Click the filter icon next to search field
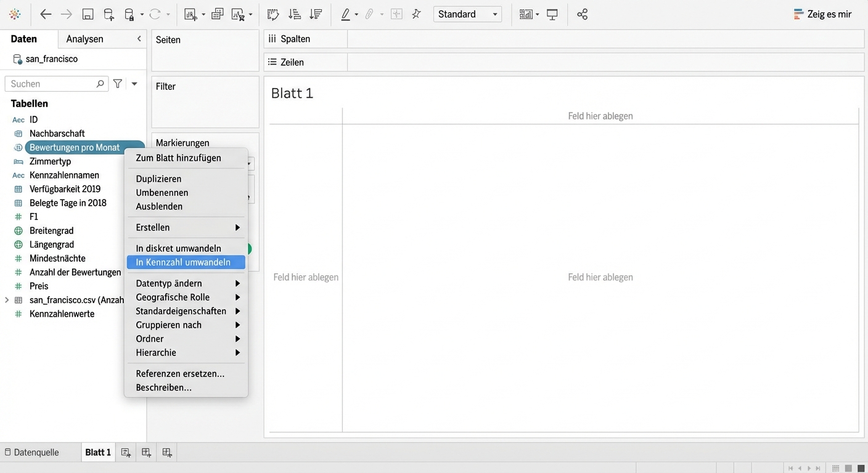This screenshot has width=868, height=473. pos(118,84)
